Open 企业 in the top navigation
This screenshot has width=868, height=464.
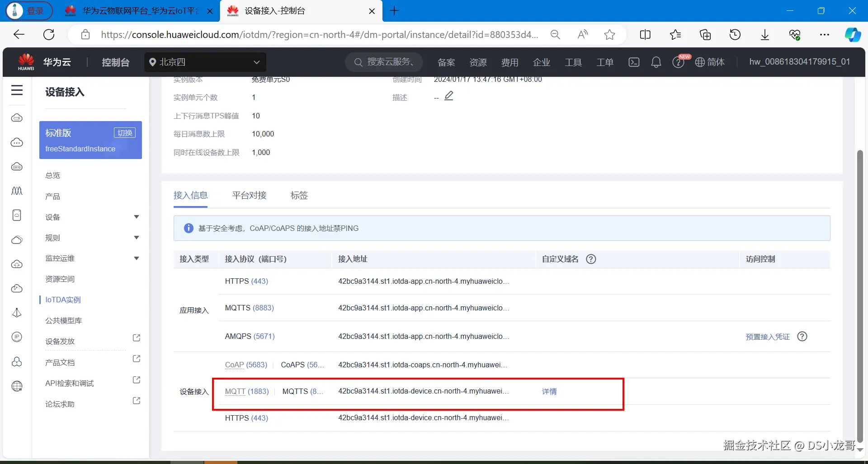point(541,62)
